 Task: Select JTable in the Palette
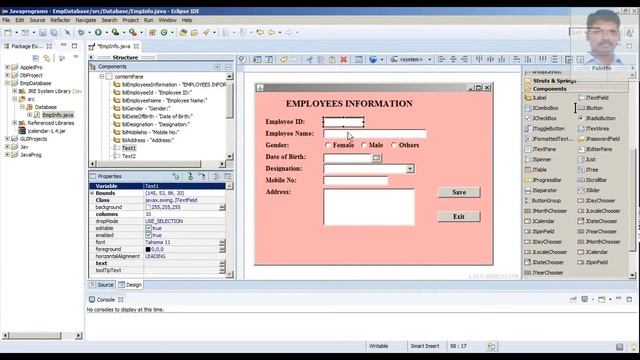coord(536,170)
